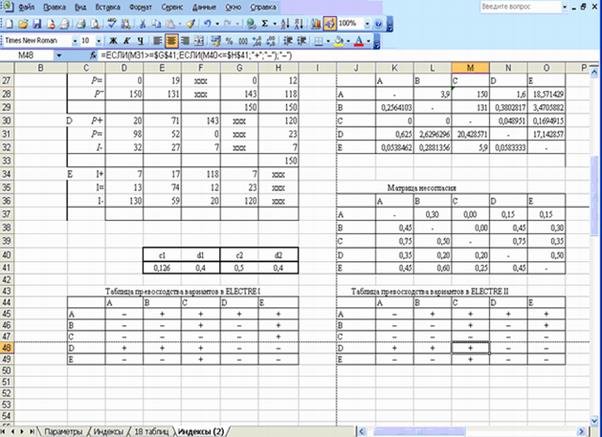Image resolution: width=602 pixels, height=437 pixels.
Task: Click the Borders icon in formatting toolbar
Action: (x=320, y=40)
